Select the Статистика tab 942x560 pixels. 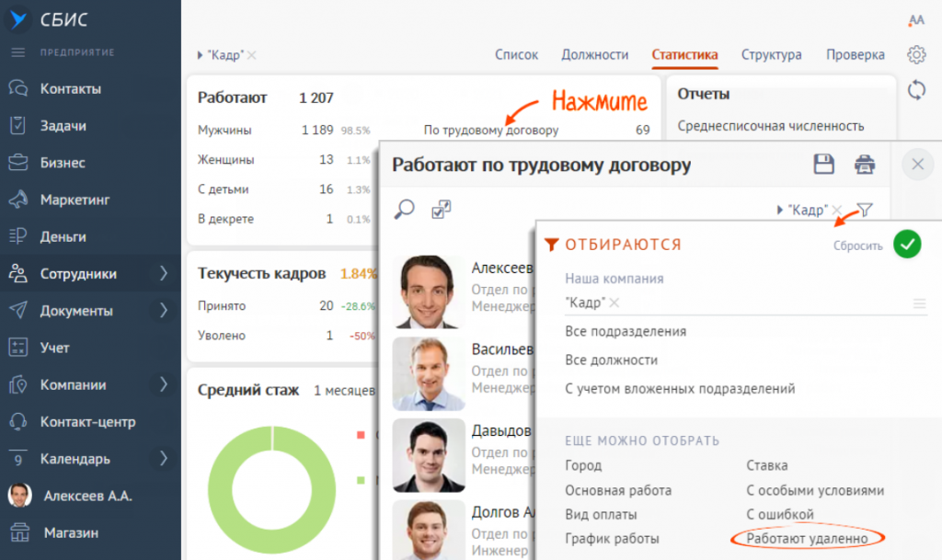(684, 54)
